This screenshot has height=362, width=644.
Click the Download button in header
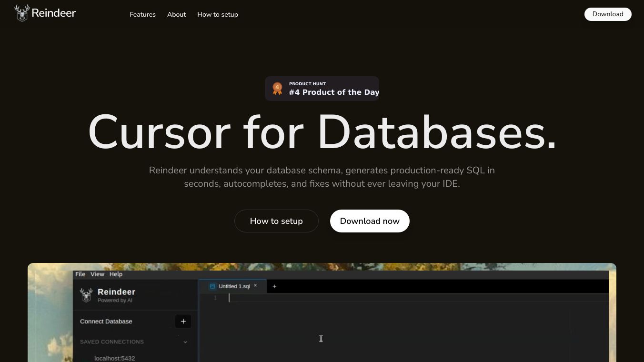click(x=608, y=14)
